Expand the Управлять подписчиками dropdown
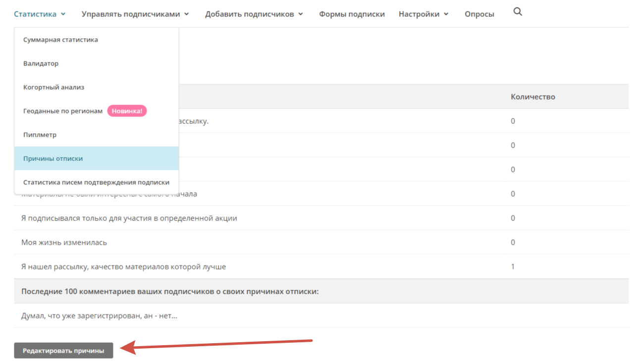This screenshot has width=637, height=364. point(135,14)
